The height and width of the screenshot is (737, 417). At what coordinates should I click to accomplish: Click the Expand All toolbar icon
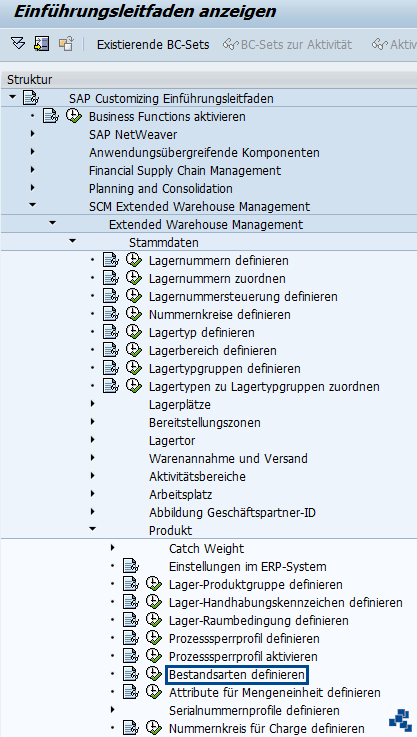[x=18, y=44]
